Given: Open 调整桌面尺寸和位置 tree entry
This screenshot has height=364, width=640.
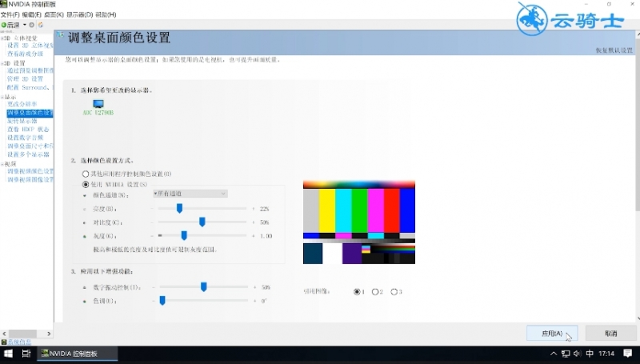Looking at the screenshot, I should [30, 146].
